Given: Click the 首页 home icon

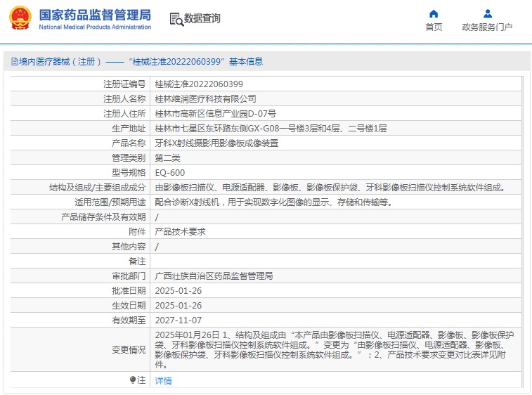Looking at the screenshot, I should point(434,14).
